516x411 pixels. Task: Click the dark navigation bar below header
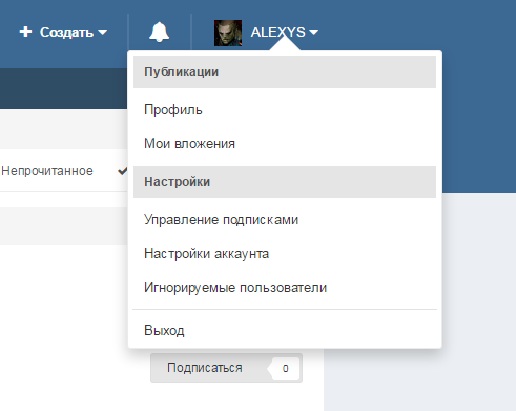click(63, 88)
